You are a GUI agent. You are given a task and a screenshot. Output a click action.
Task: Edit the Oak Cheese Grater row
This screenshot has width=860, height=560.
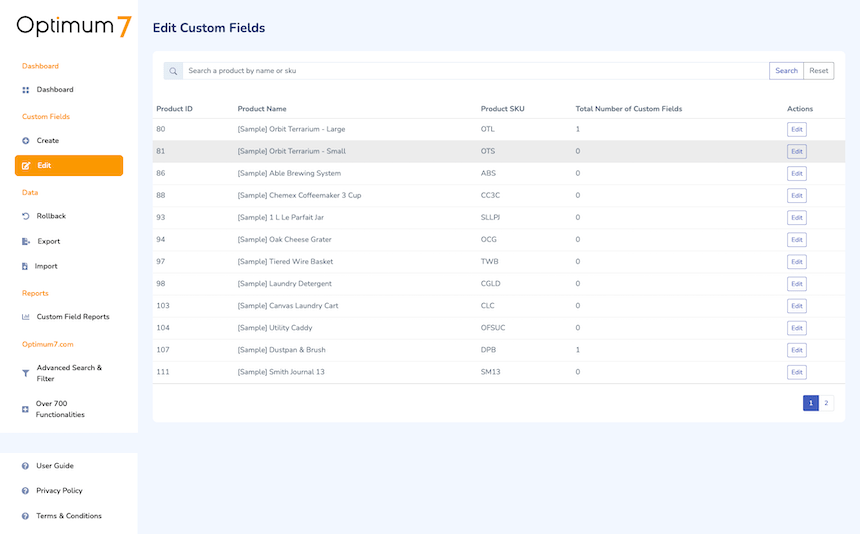tap(796, 240)
